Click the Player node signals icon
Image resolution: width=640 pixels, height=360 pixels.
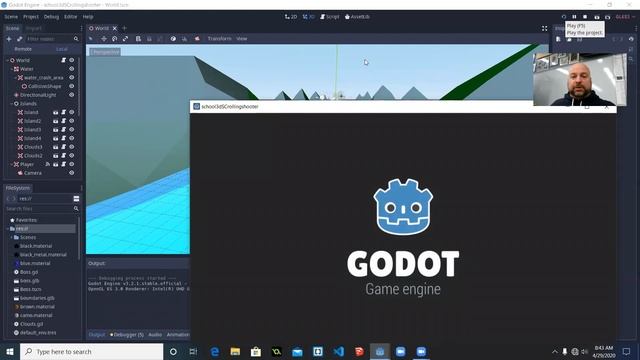(x=48, y=164)
